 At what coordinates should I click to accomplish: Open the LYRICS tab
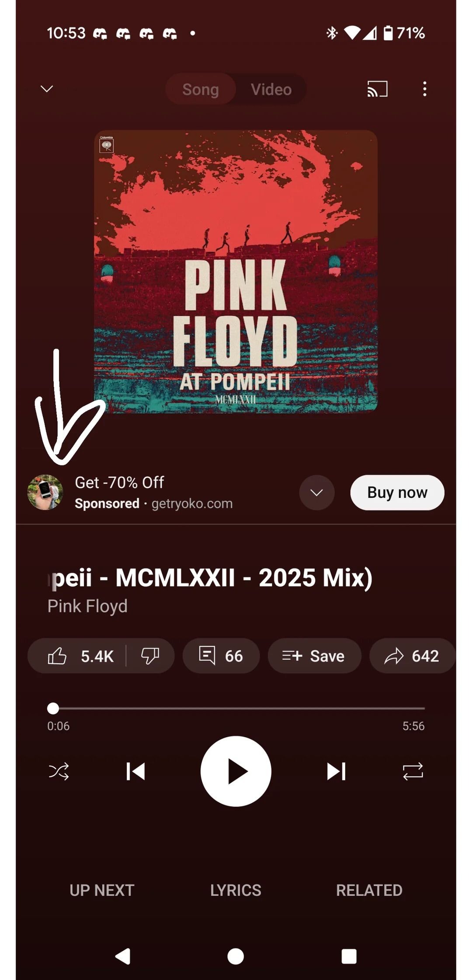236,890
